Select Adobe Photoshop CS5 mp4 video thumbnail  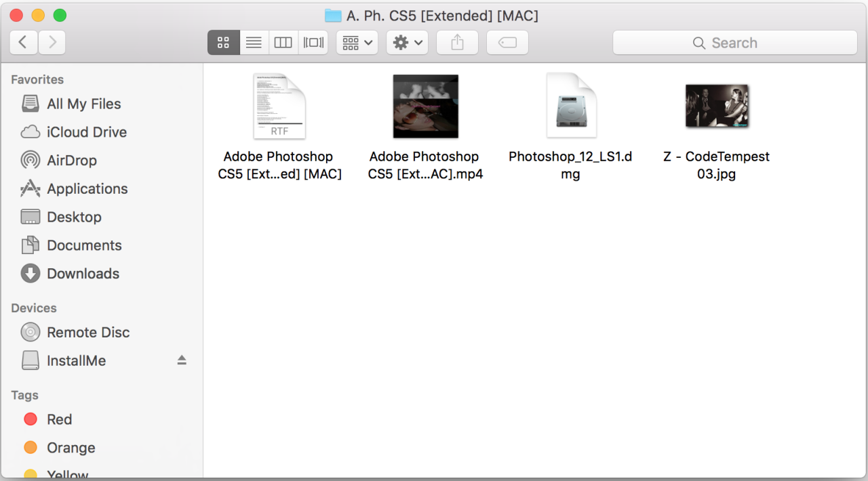click(x=426, y=106)
